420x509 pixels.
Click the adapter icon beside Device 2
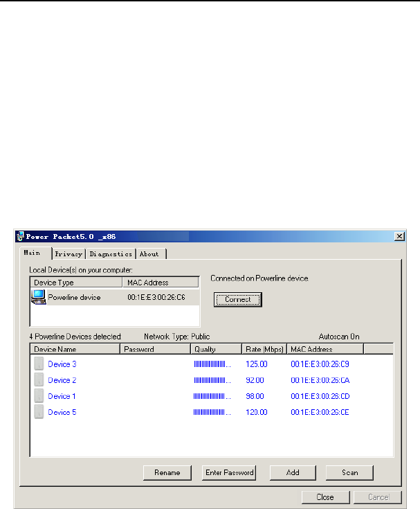point(39,379)
